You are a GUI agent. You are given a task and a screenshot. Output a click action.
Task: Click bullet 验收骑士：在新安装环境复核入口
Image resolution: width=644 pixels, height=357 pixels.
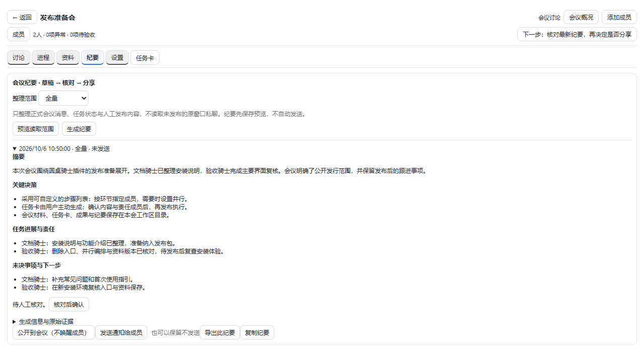click(x=84, y=288)
